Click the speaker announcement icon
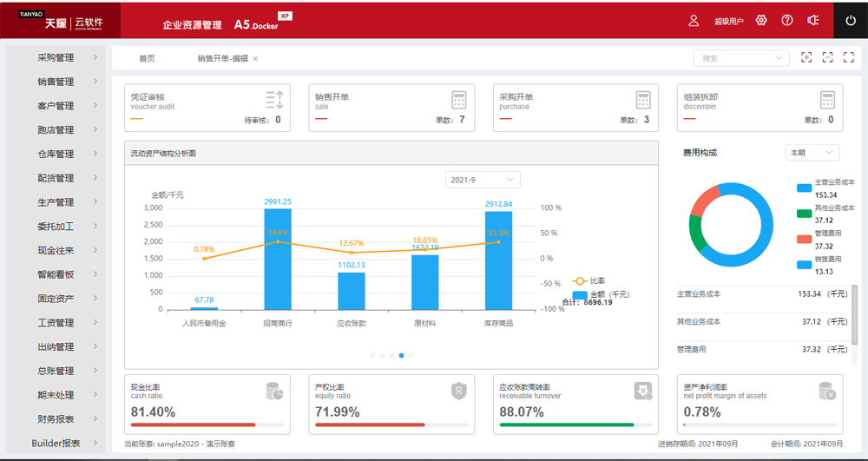This screenshot has height=461, width=868. click(x=812, y=21)
